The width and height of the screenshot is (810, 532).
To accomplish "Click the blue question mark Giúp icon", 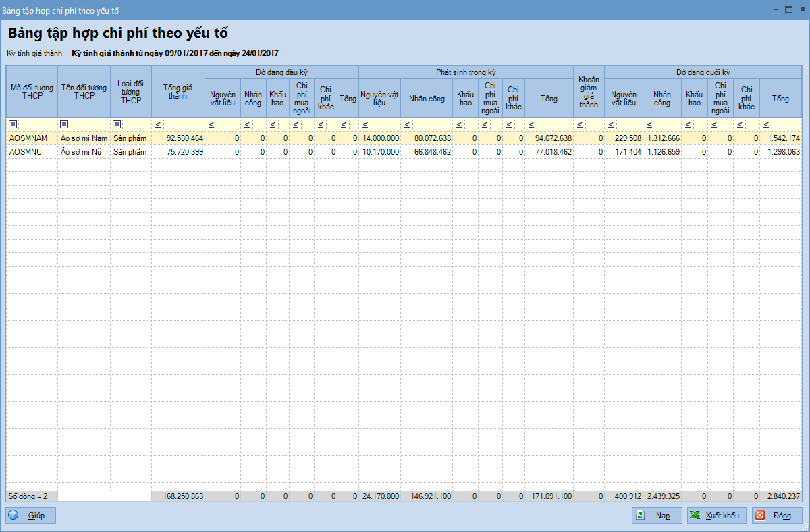I will 13,515.
